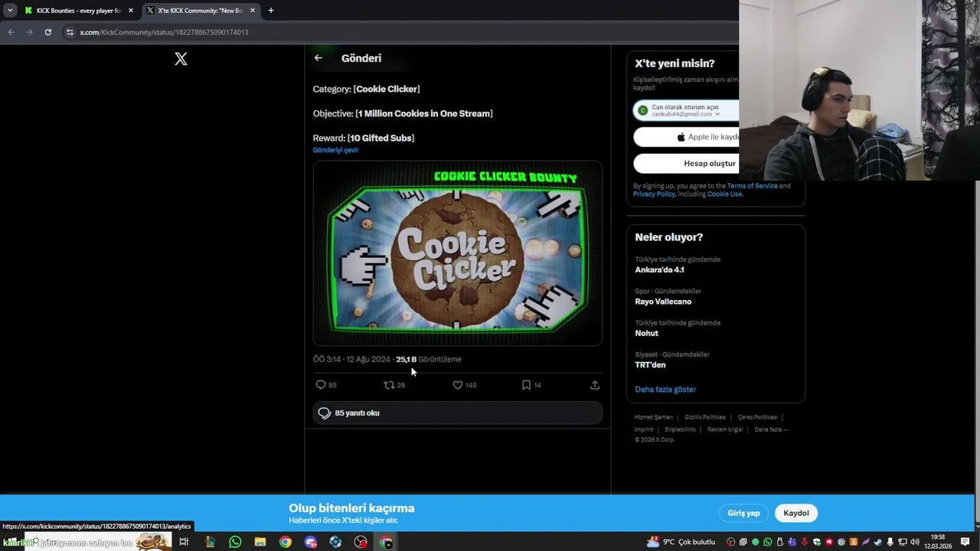The width and height of the screenshot is (980, 551).
Task: Click the Steam icon in system tray
Action: point(877,542)
